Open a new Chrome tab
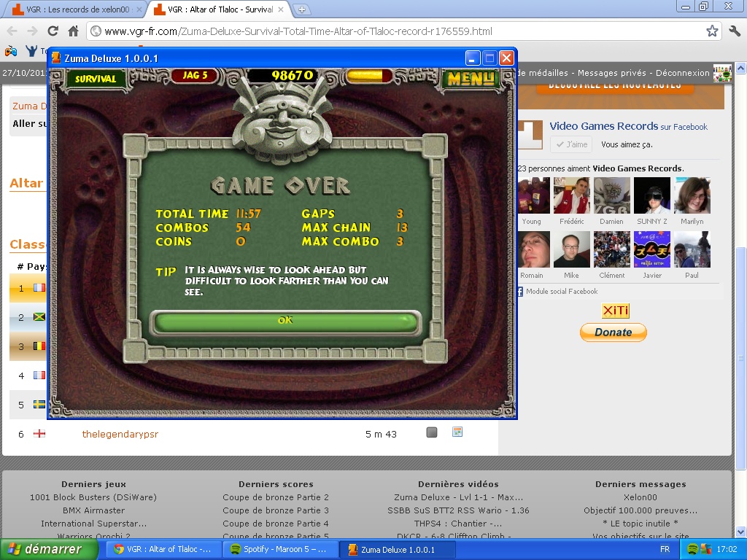The width and height of the screenshot is (747, 560). 302,9
